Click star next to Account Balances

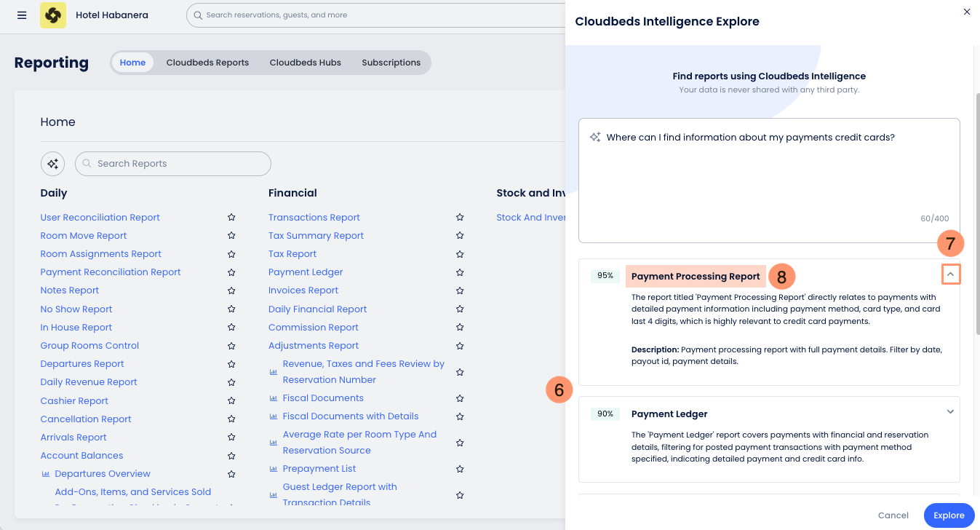pyautogui.click(x=231, y=456)
